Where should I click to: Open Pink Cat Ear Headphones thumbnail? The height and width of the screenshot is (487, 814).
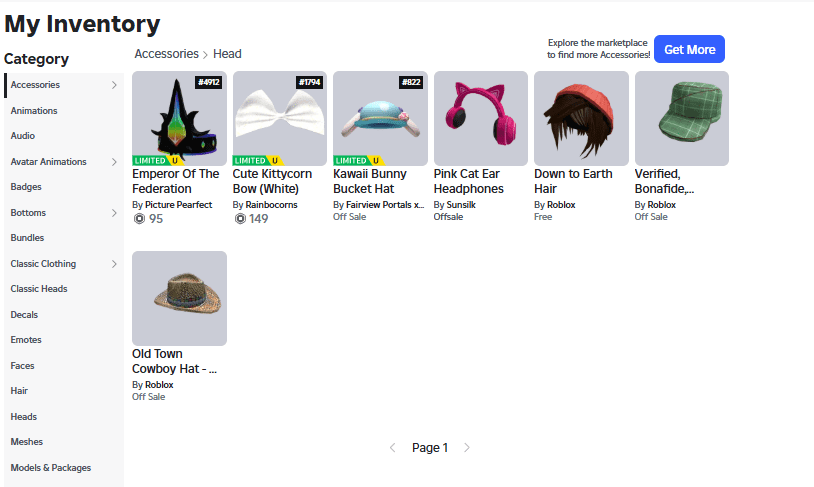[x=481, y=118]
